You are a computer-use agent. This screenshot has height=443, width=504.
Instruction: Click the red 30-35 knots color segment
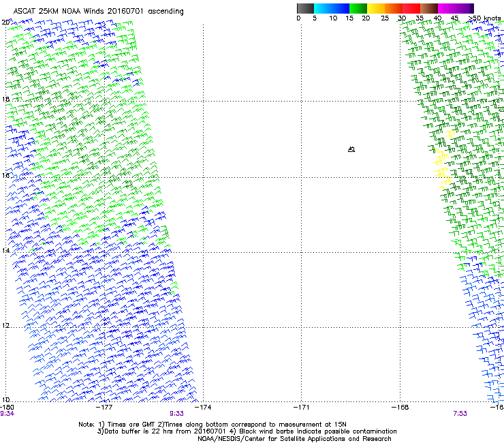[411, 8]
